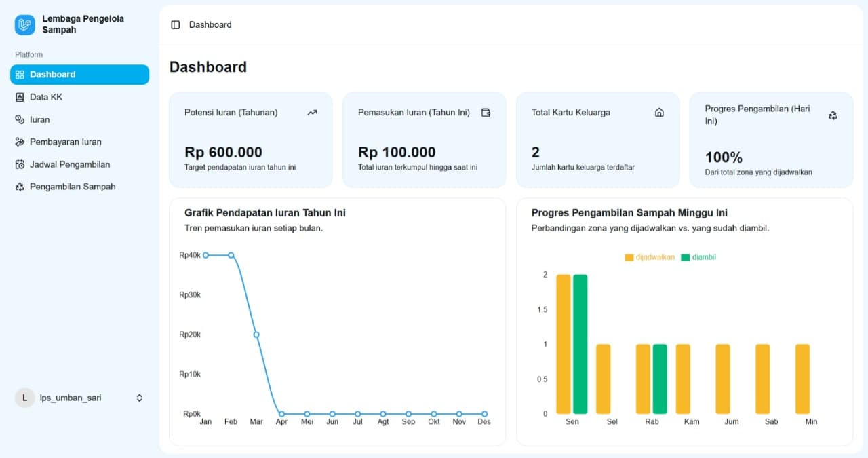Click the Apr data point on line chart
This screenshot has height=458, width=868.
[281, 413]
